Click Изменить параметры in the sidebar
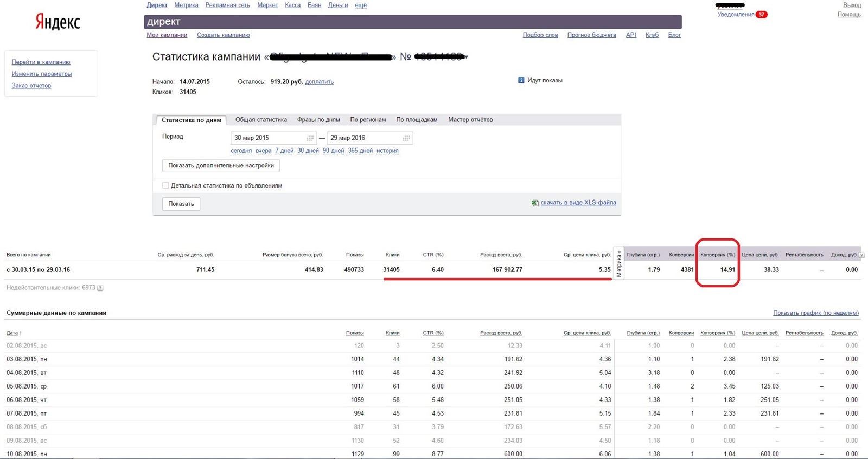This screenshot has height=459, width=868. 42,74
